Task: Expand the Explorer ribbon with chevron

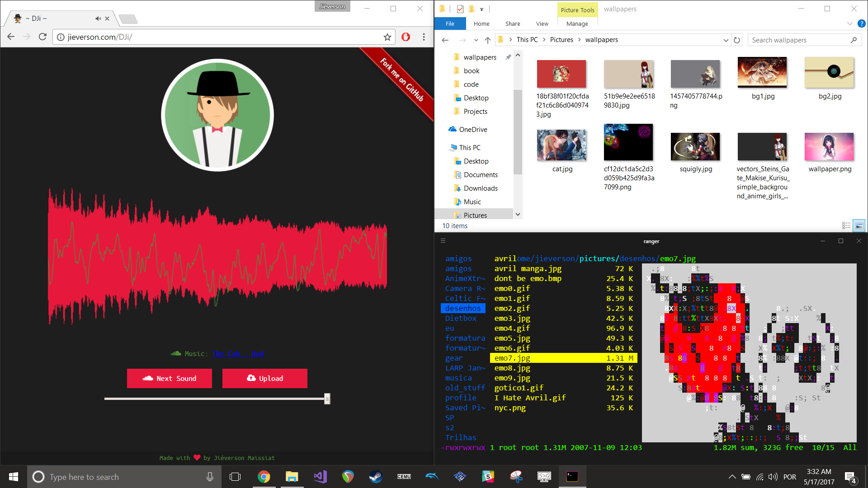Action: [x=849, y=24]
